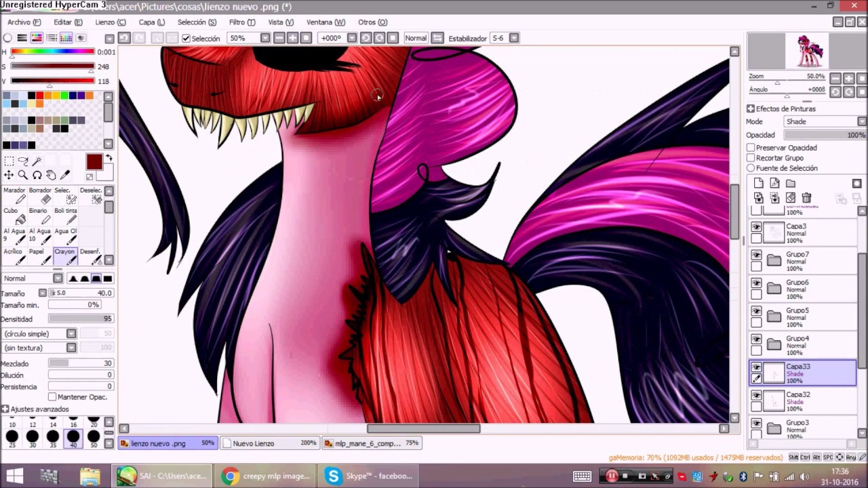Choose the Selec. selection pen tool
868x488 pixels.
[x=66, y=195]
